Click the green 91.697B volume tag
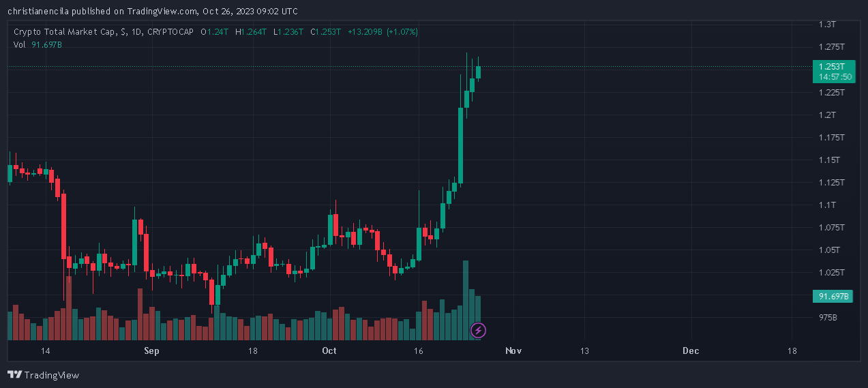This screenshot has width=868, height=388. point(833,297)
